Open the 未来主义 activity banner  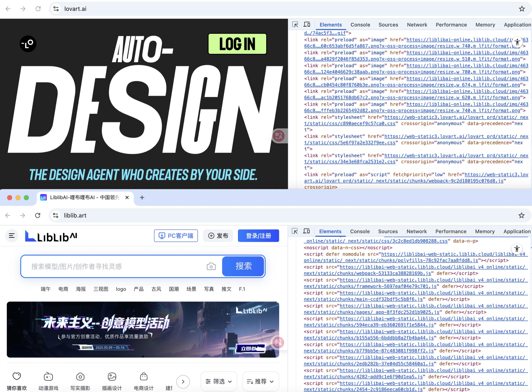coord(143,329)
